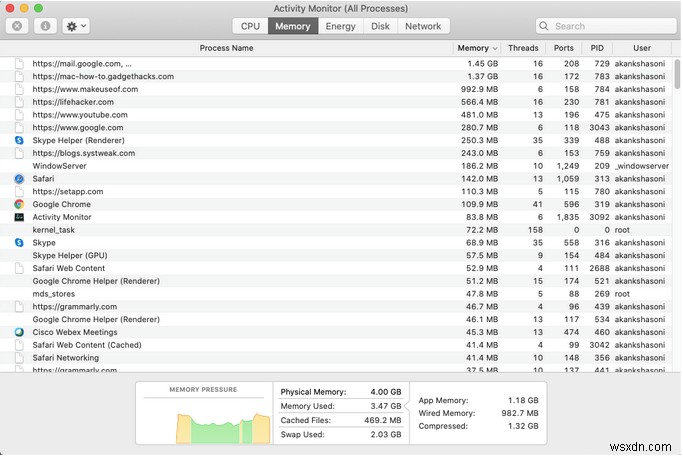
Task: Switch to the CPU tab
Action: pos(250,26)
